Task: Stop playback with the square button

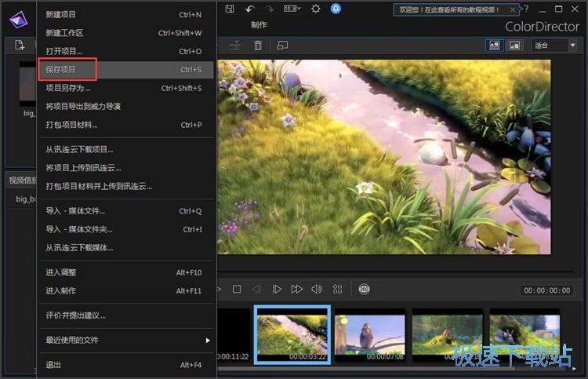Action: (x=237, y=290)
